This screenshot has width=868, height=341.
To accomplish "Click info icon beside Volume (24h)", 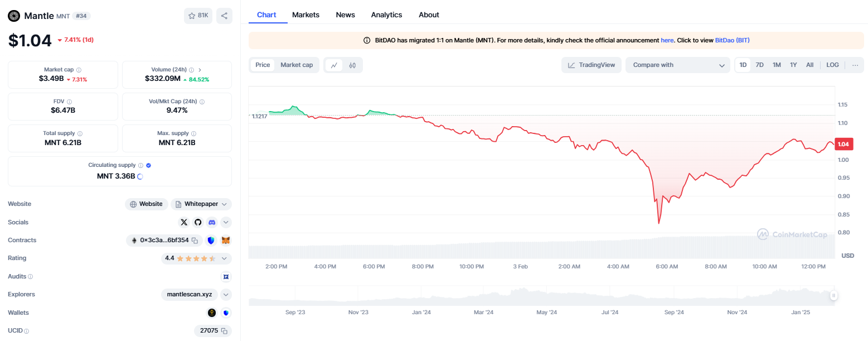I will 191,70.
